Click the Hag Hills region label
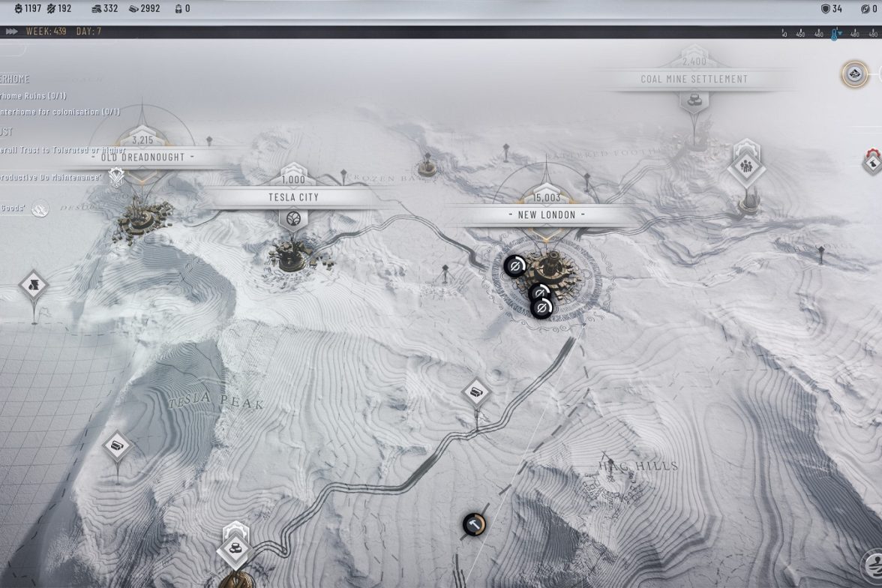This screenshot has height=588, width=882. [637, 466]
